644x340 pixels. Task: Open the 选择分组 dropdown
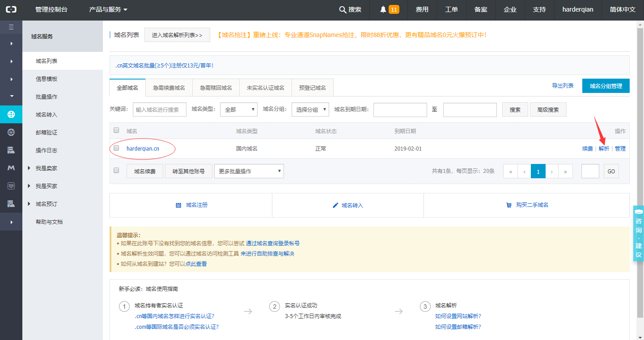pos(310,109)
